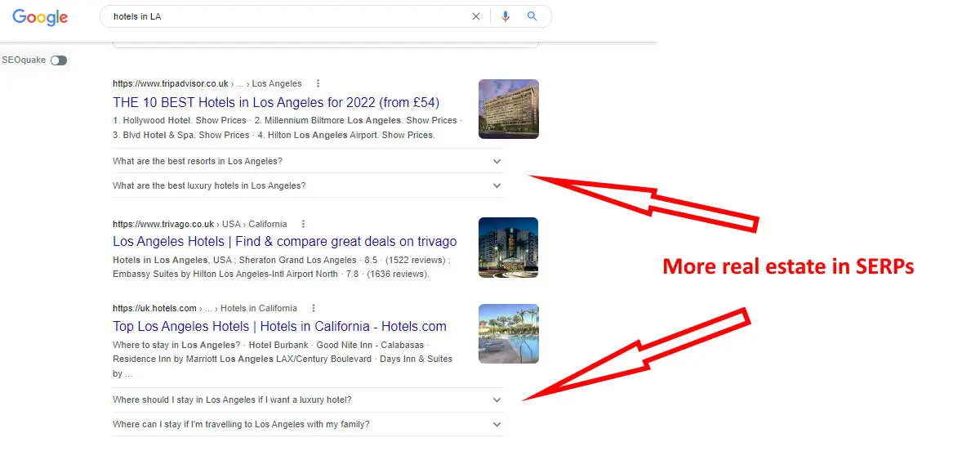The height and width of the screenshot is (451, 980).
Task: Click the trivago.co.uk URL breadcrumb
Action: coord(200,224)
